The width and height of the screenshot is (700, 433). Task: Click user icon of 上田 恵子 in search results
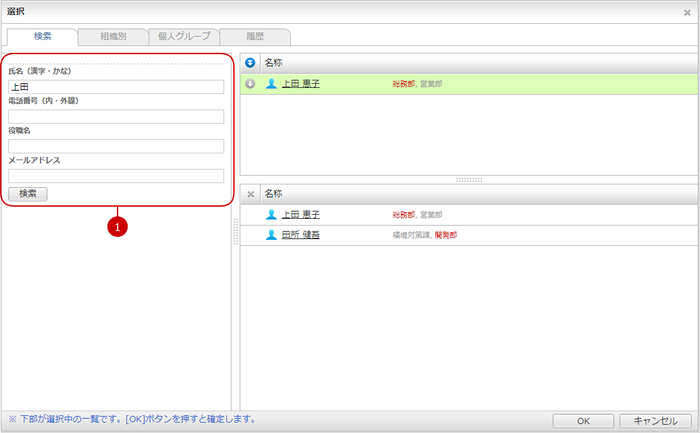[271, 84]
